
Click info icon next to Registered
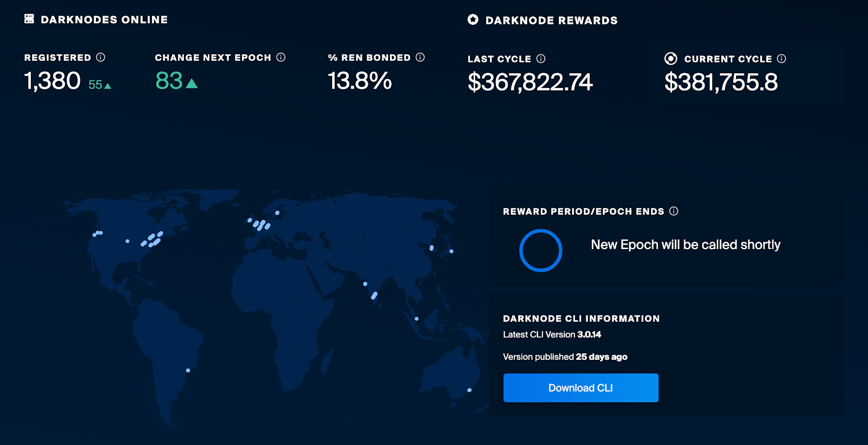100,57
